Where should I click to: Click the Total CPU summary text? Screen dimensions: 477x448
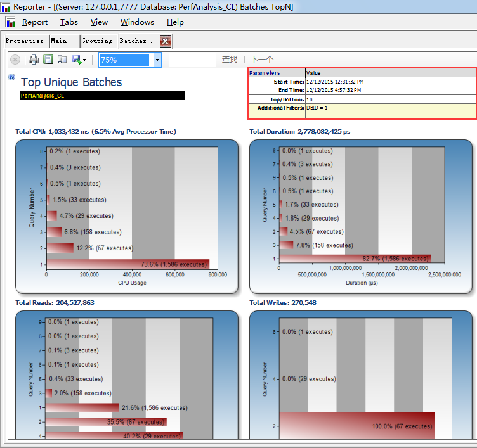pos(96,132)
